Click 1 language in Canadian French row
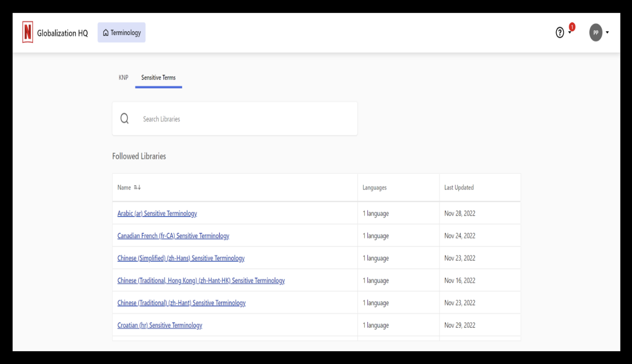The width and height of the screenshot is (632, 364). (x=376, y=236)
